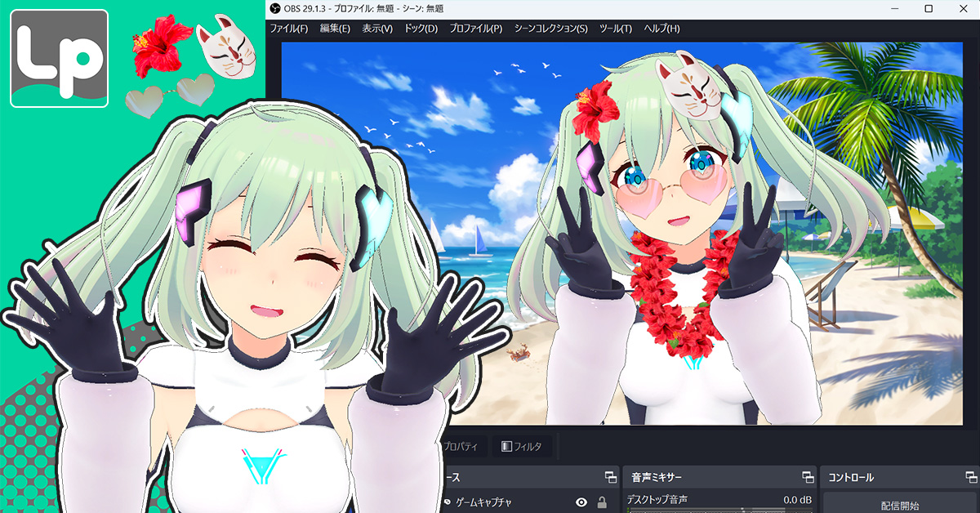
Task: Click the heart-shaped sunglasses accessory image
Action: pos(169,93)
